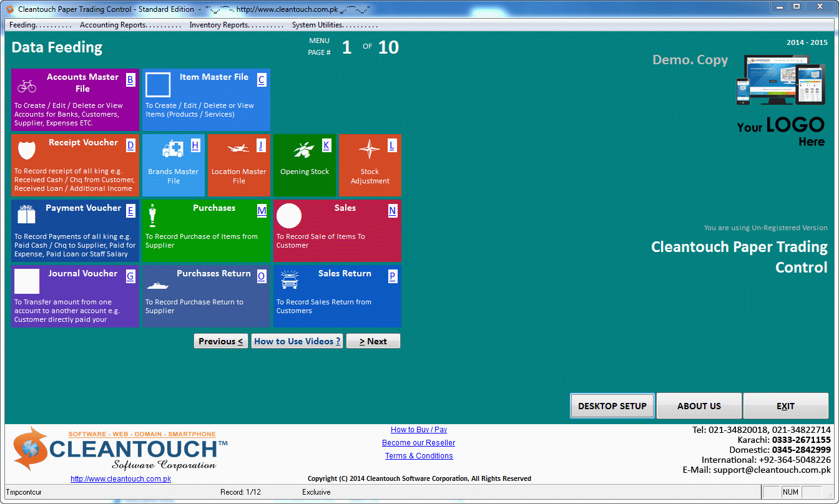The width and height of the screenshot is (839, 504).
Task: Click the Demo. Copy label
Action: [x=690, y=60]
